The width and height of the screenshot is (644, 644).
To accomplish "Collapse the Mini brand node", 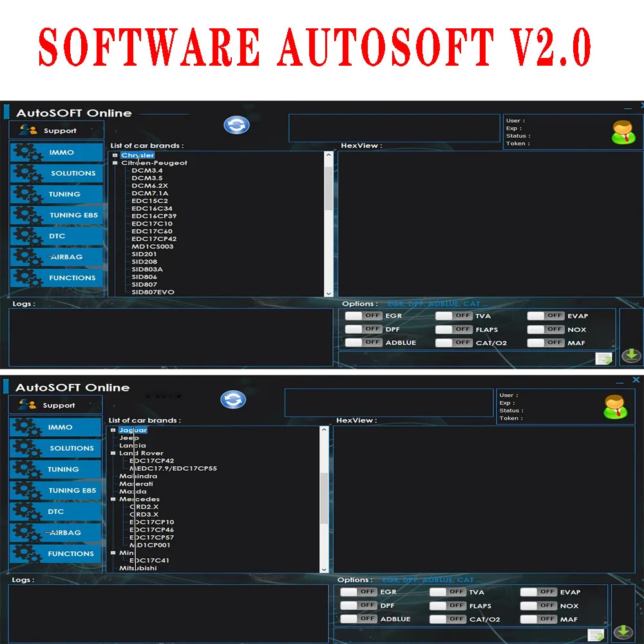I will (x=113, y=553).
